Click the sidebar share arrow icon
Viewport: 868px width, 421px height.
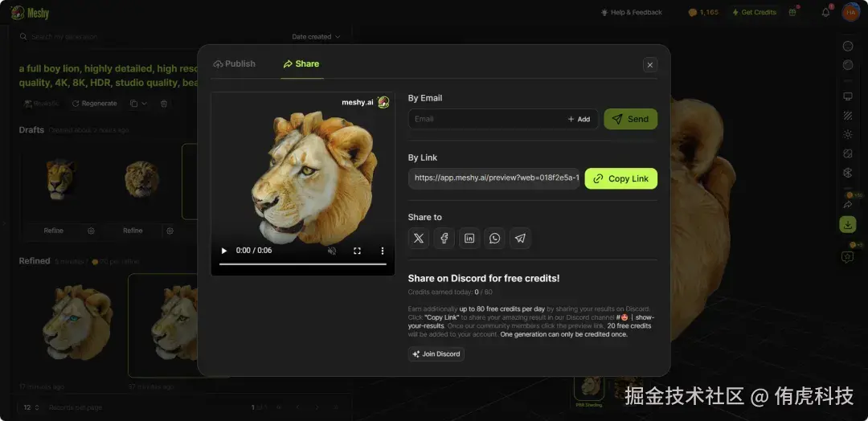coord(848,205)
